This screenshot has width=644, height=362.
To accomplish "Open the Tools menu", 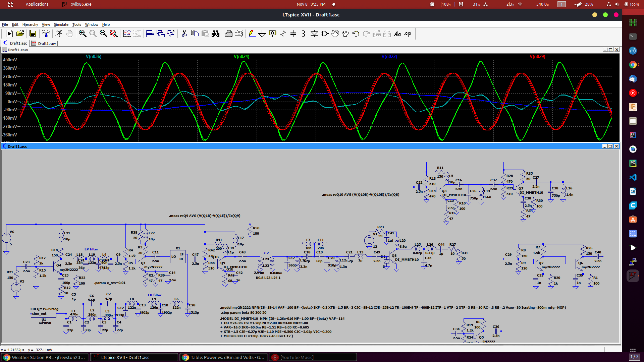I will click(77, 24).
